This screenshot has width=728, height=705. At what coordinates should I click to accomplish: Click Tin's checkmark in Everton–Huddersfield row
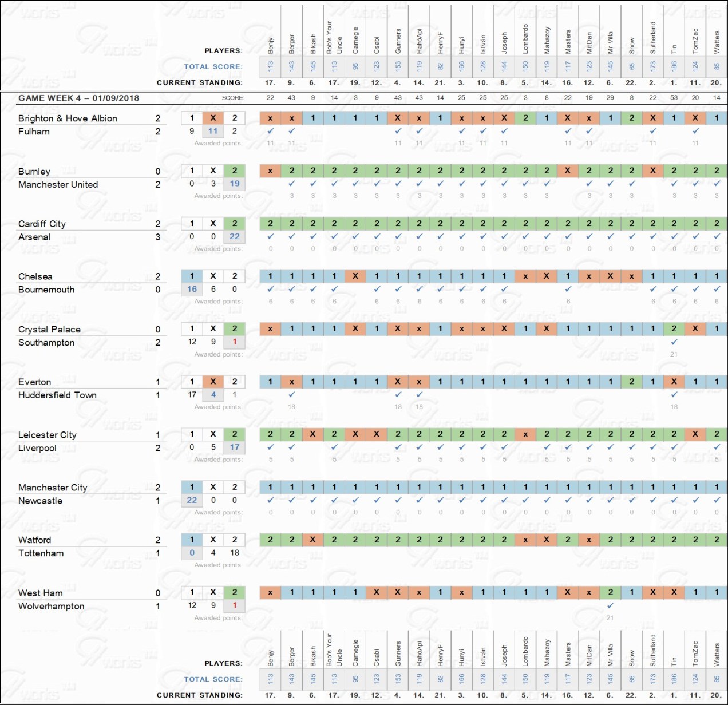(x=674, y=394)
